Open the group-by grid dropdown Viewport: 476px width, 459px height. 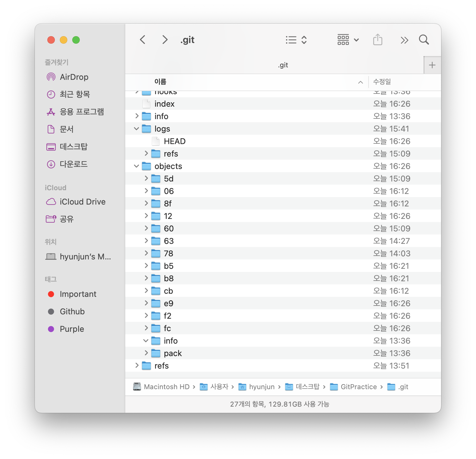(348, 40)
